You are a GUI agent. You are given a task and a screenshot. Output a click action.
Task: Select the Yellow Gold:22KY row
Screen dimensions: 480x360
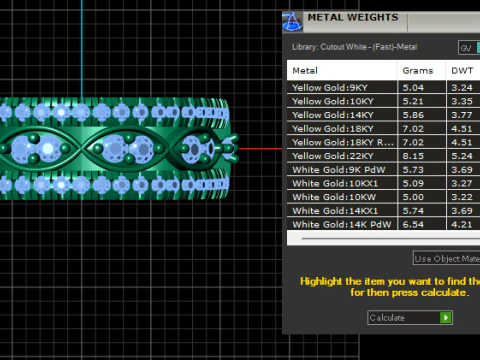(x=383, y=156)
